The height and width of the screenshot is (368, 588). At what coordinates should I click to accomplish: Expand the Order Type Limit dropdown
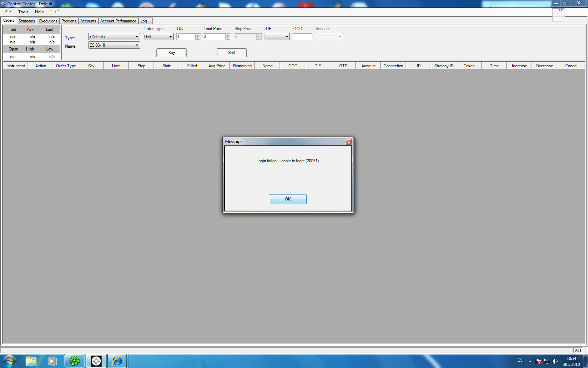[170, 37]
